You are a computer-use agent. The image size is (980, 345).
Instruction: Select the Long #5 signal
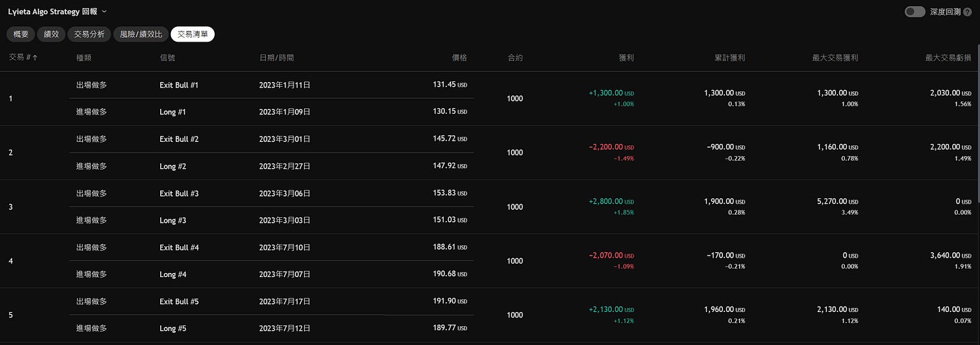173,328
